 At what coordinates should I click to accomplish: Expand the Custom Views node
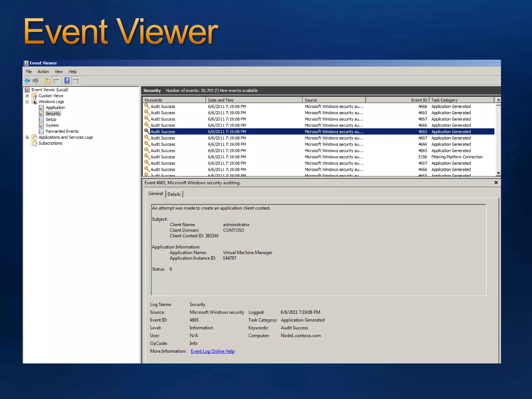pos(27,96)
